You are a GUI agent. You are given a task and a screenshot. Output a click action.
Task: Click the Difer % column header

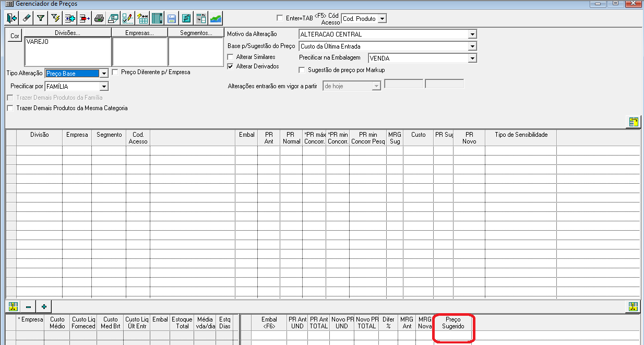388,323
